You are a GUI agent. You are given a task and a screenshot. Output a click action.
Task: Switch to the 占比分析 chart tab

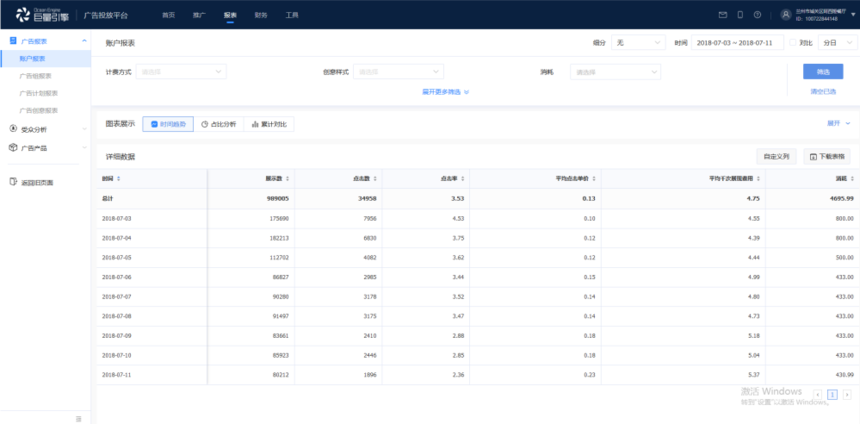tap(218, 125)
